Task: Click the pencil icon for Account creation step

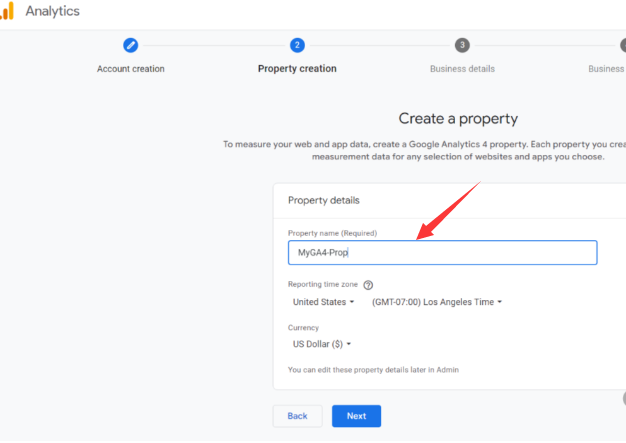Action: 131,45
